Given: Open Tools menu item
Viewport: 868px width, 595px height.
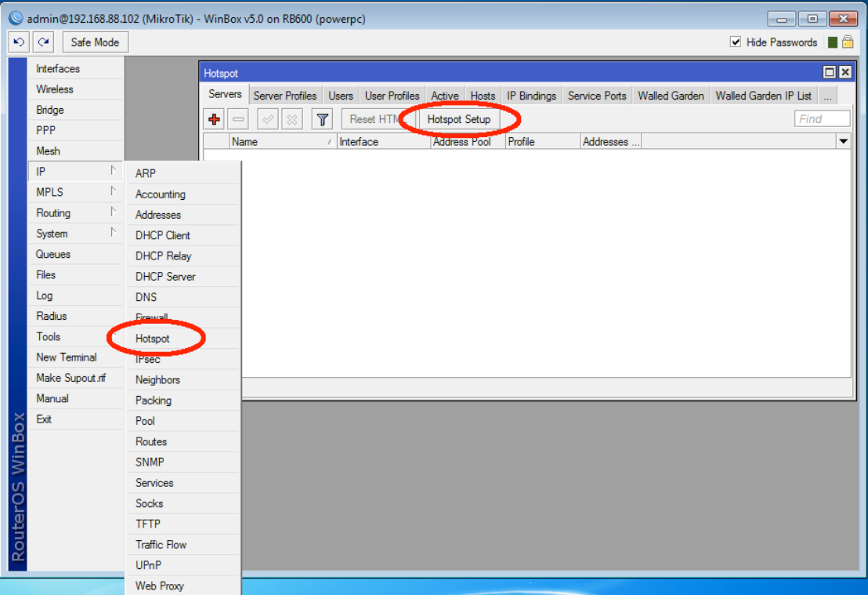Looking at the screenshot, I should pyautogui.click(x=75, y=336).
